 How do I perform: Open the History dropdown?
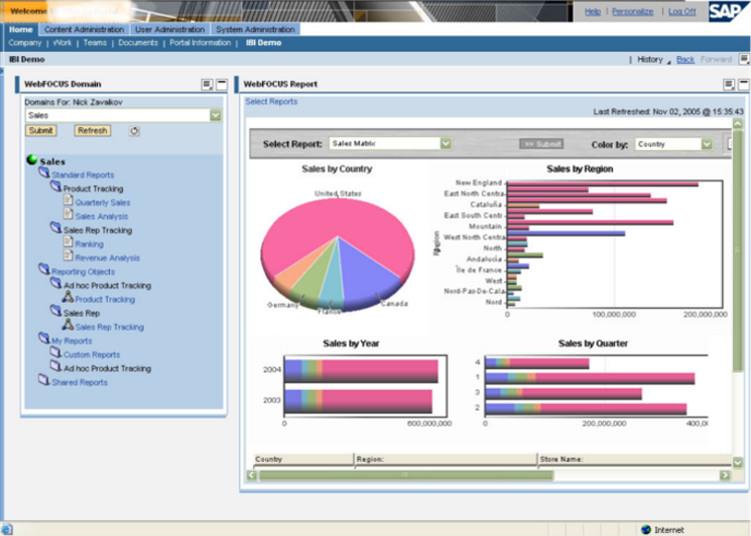coord(653,59)
